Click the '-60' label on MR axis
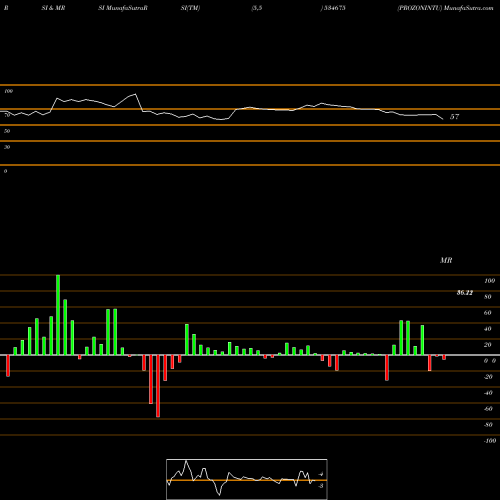Viewport: 500px width, 500px height. point(488,409)
